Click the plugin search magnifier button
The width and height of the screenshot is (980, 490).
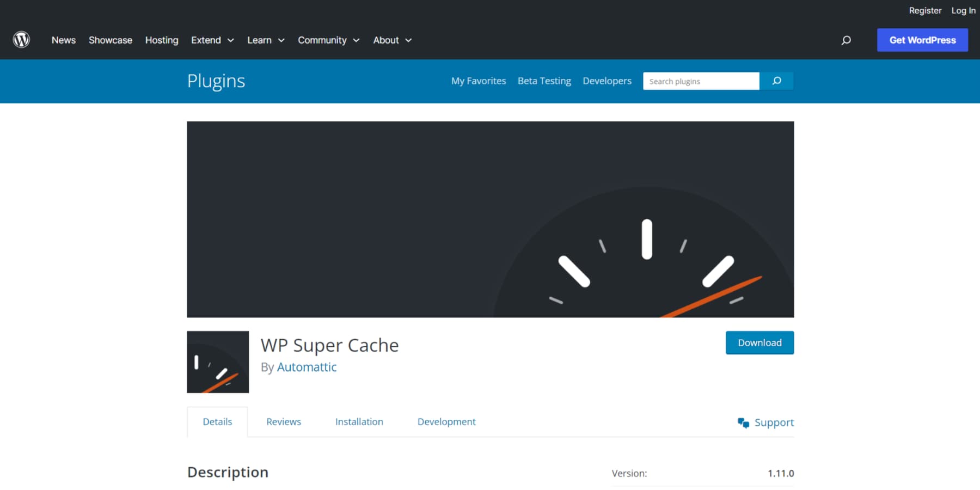tap(776, 81)
